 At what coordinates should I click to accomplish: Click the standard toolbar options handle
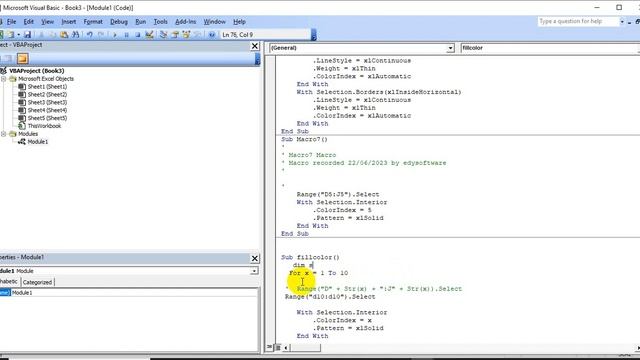[313, 35]
